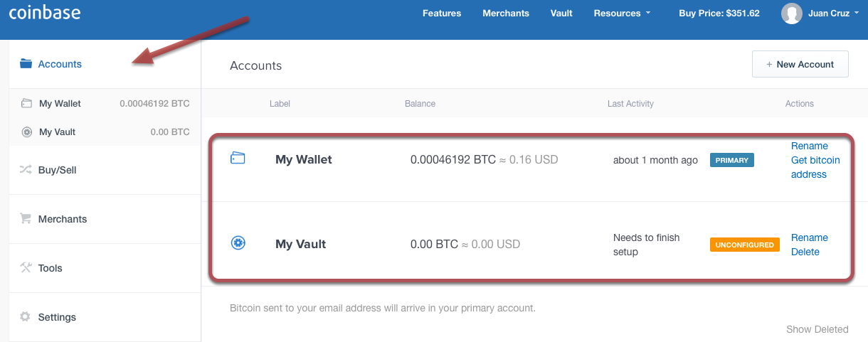Click the PRIMARY badge

click(732, 160)
